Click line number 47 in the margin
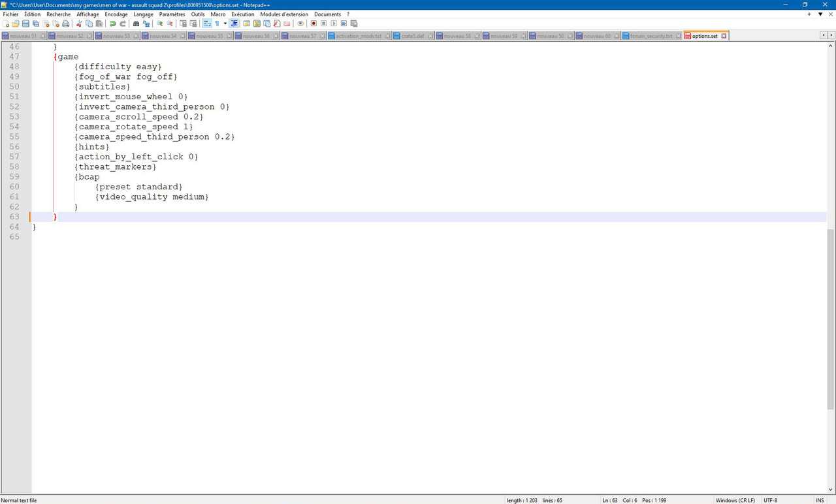Viewport: 836px width, 504px height. [x=14, y=57]
